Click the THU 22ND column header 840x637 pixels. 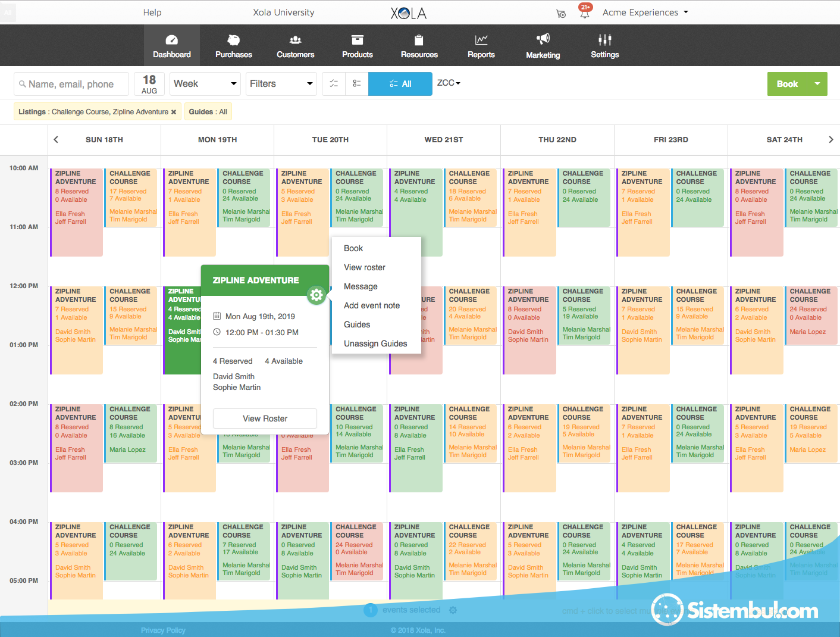click(557, 140)
